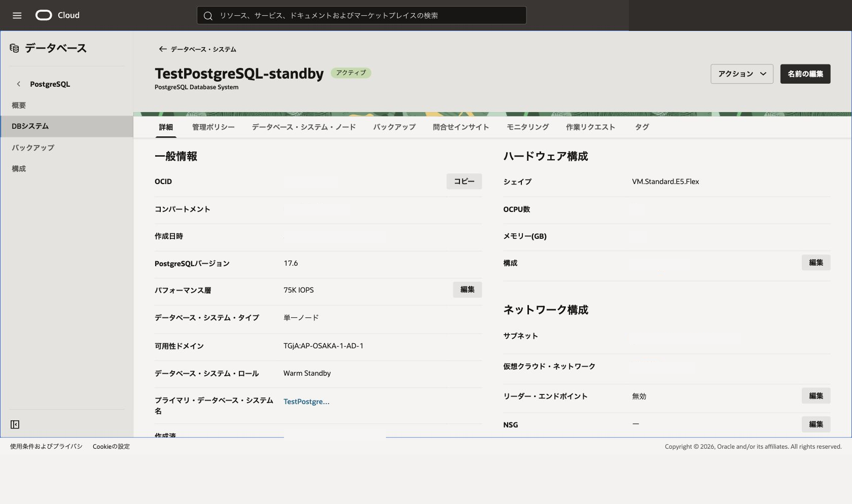Screen dimensions: 852x504
Task: Click the back arrow to データベース・システム
Action: [162, 49]
